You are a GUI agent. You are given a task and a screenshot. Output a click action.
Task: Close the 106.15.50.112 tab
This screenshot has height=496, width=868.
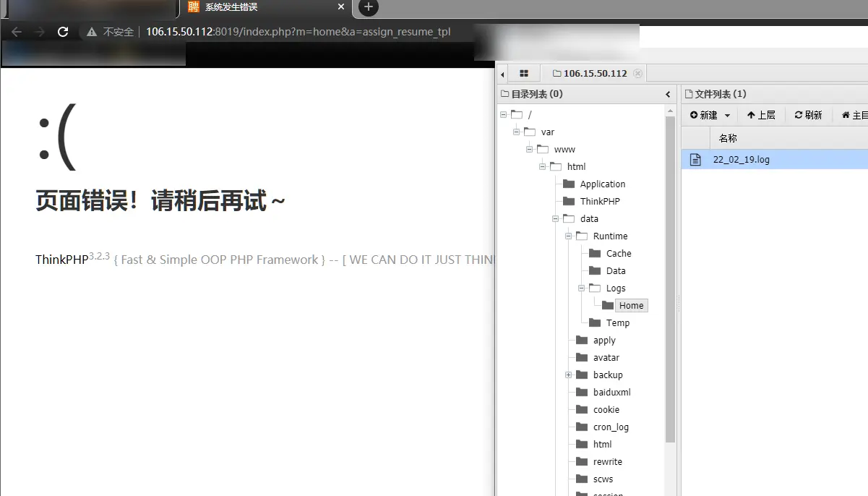click(637, 74)
